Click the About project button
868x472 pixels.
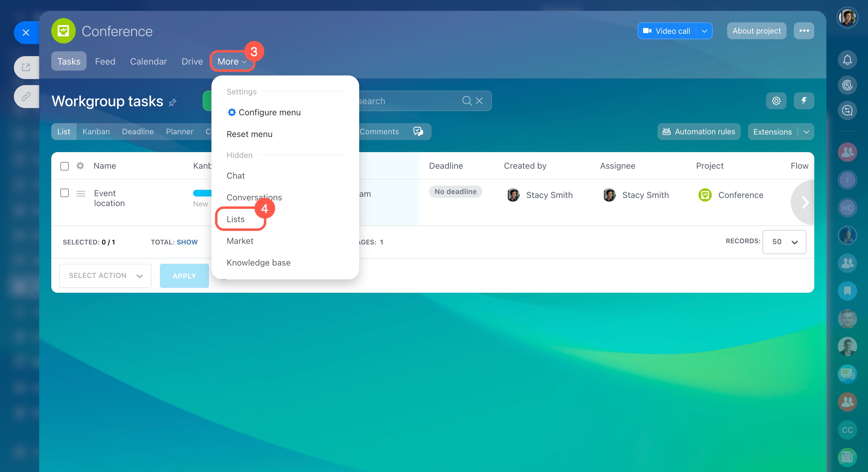(x=756, y=31)
